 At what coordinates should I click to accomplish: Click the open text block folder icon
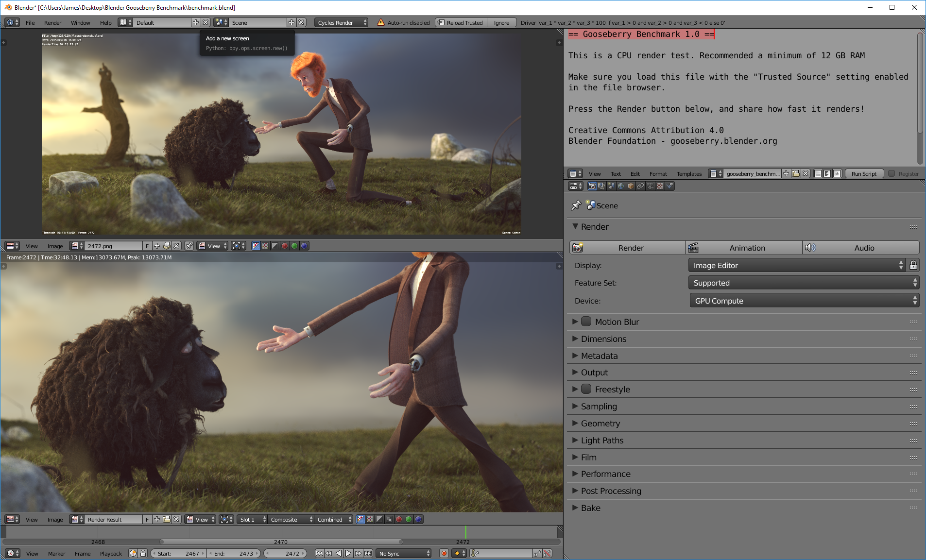tap(796, 174)
